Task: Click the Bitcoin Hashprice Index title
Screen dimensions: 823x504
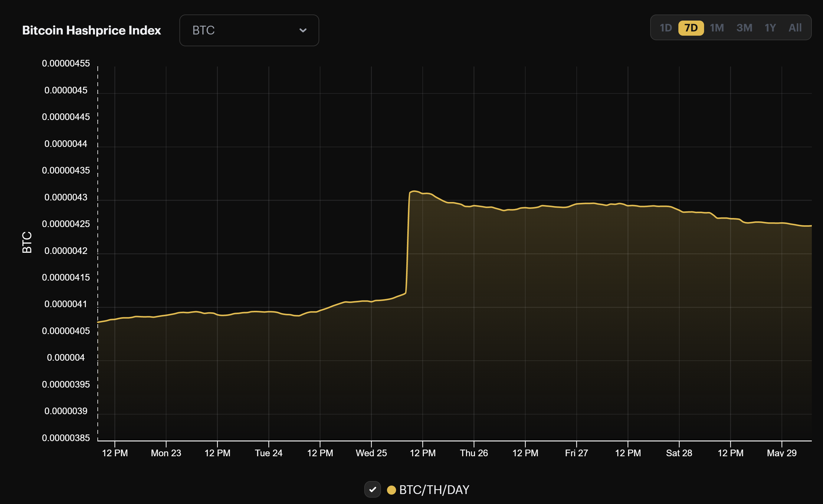Action: [x=91, y=30]
